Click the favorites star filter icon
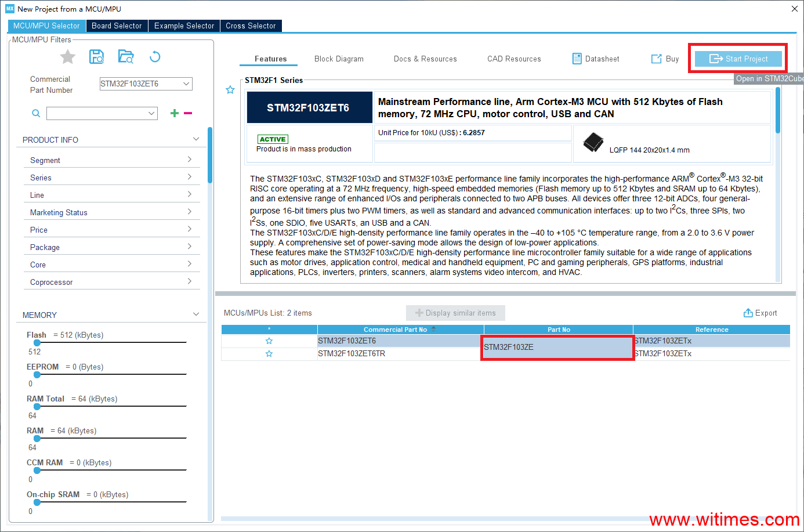 pyautogui.click(x=68, y=57)
